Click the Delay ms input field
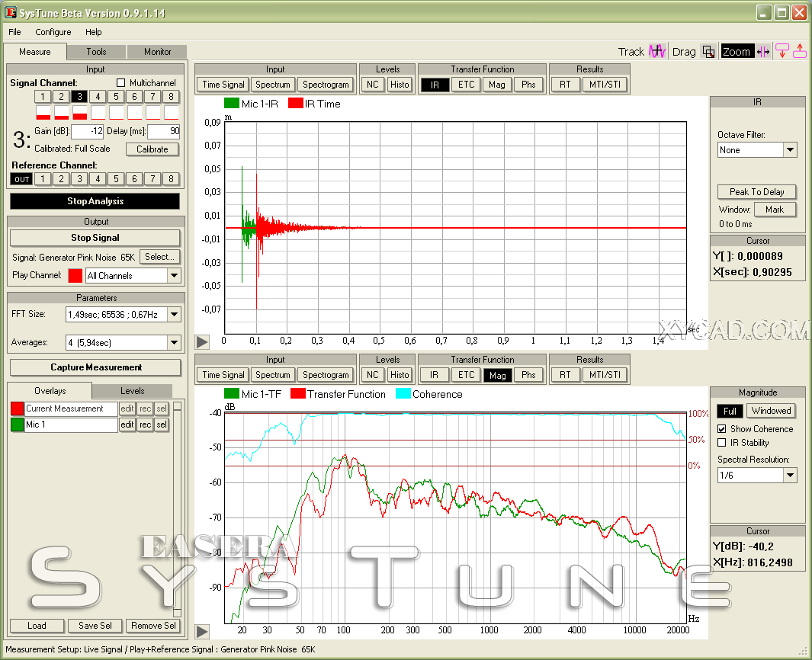The image size is (812, 660). point(164,132)
